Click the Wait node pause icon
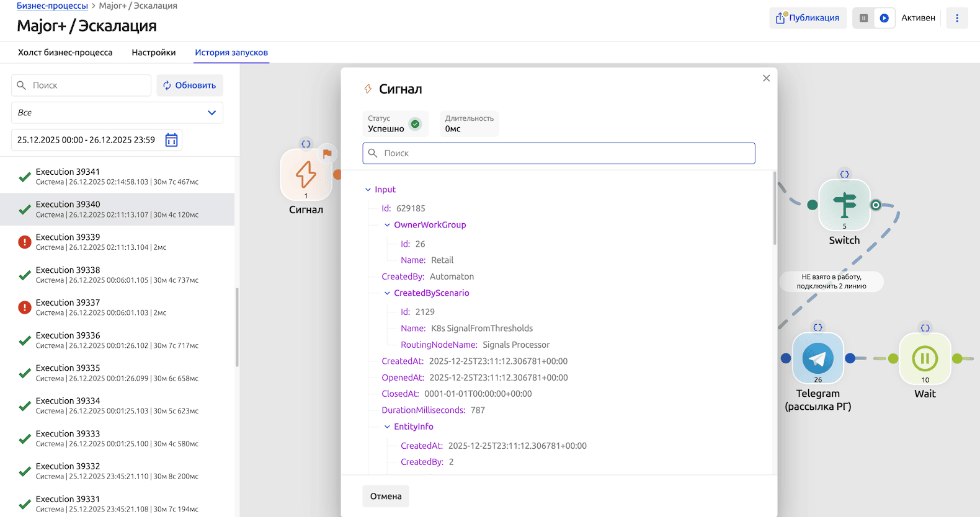980x517 pixels. 924,358
